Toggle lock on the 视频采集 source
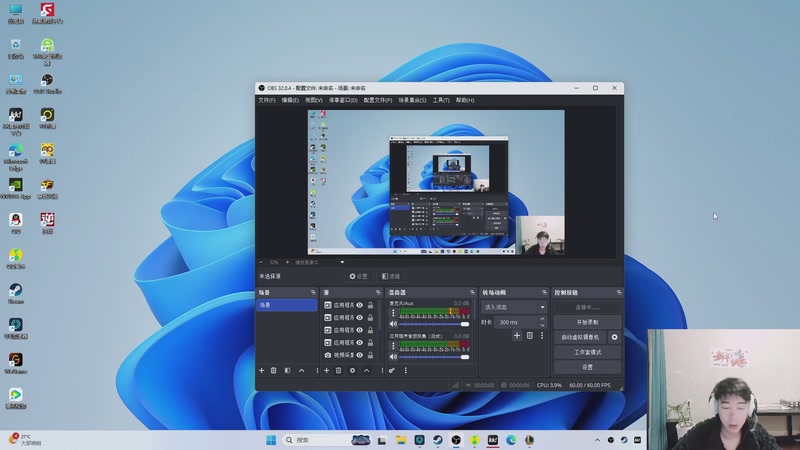This screenshot has width=800, height=450. (370, 355)
